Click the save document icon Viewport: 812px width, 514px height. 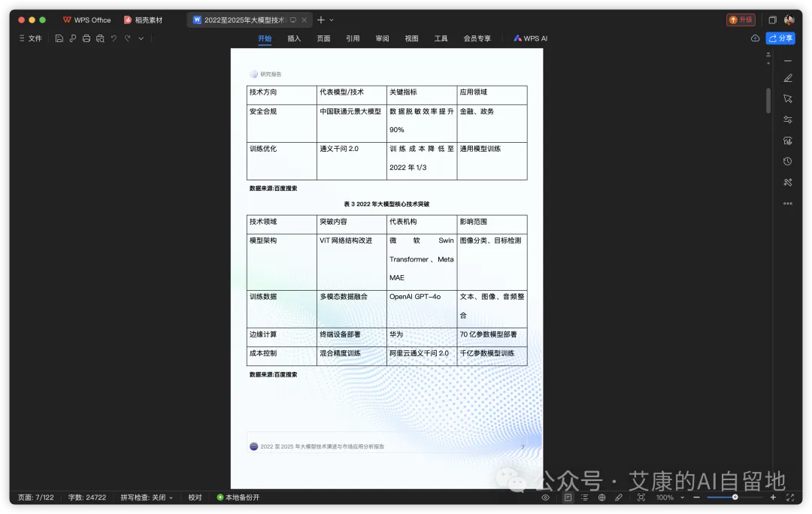(x=59, y=38)
